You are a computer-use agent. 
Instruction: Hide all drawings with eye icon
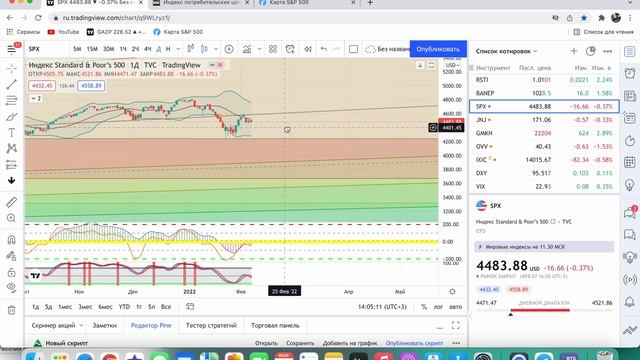(x=11, y=288)
